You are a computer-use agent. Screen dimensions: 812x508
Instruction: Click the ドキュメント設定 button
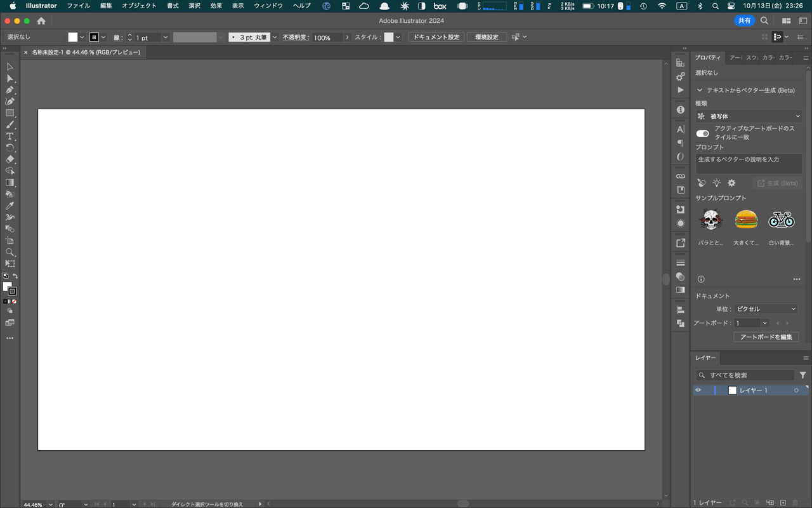pyautogui.click(x=436, y=37)
